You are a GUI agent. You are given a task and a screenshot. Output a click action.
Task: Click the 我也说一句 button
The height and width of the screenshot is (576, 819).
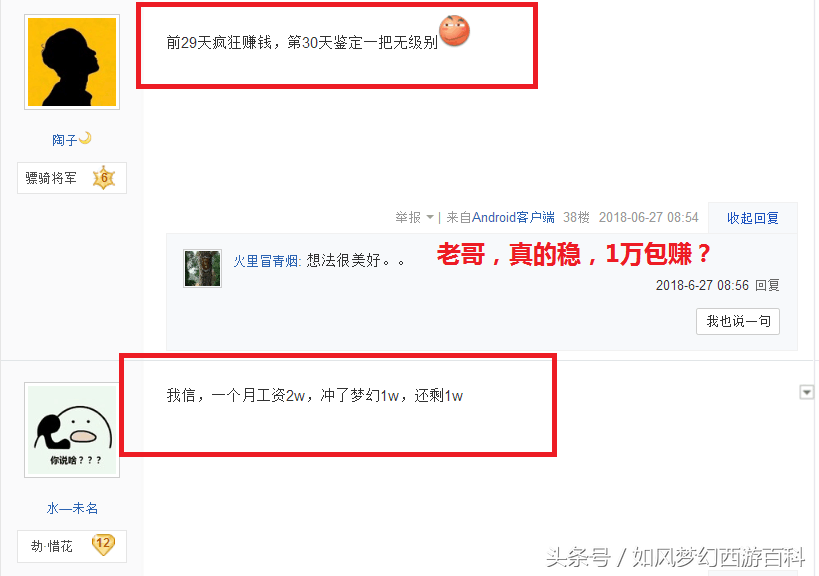(x=738, y=321)
